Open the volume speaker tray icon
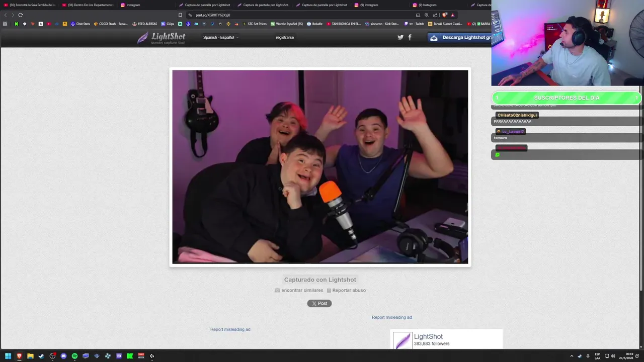This screenshot has width=644, height=362. pyautogui.click(x=613, y=356)
